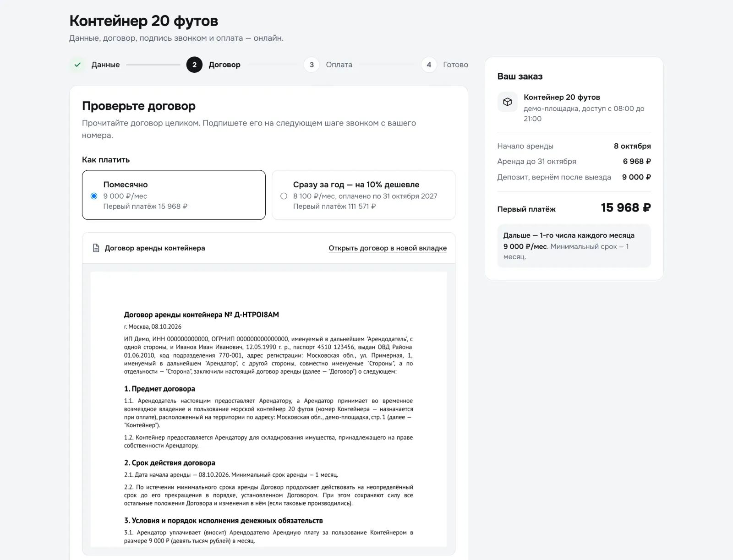Click the heading 2. Срок действия договора
Viewport: 733px width, 560px height.
pos(170,463)
